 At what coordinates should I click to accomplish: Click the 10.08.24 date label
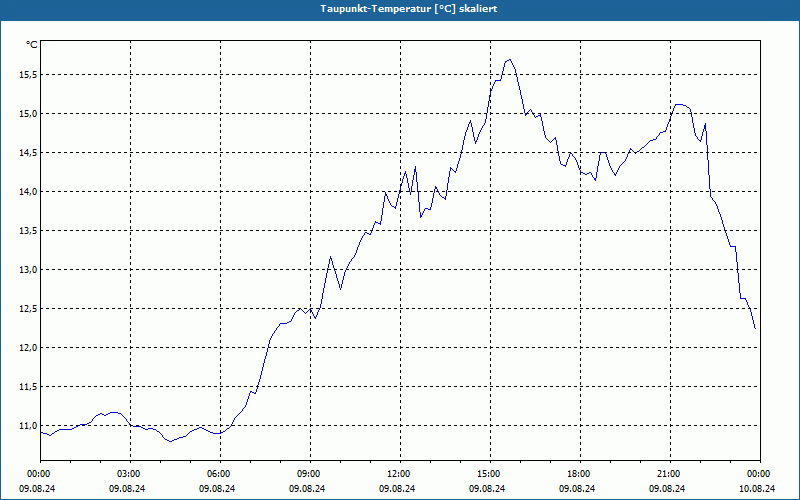(757, 488)
